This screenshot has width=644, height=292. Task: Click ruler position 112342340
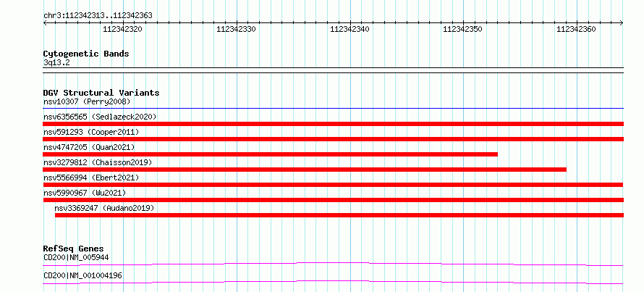coord(349,29)
